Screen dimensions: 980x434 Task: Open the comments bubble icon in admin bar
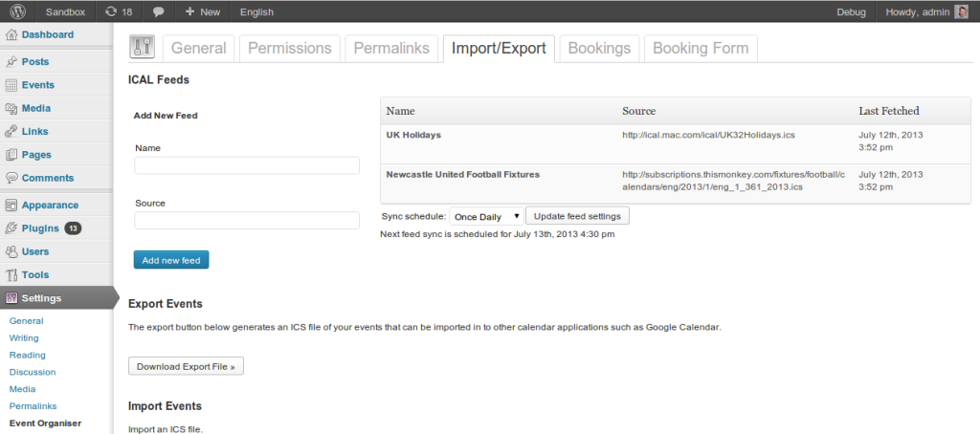(x=158, y=11)
